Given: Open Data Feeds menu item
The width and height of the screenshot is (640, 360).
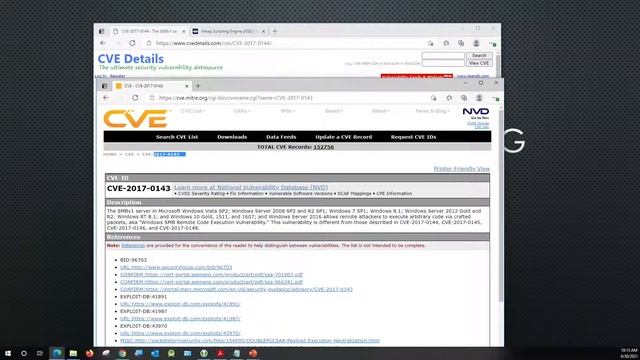Looking at the screenshot, I should click(x=281, y=137).
